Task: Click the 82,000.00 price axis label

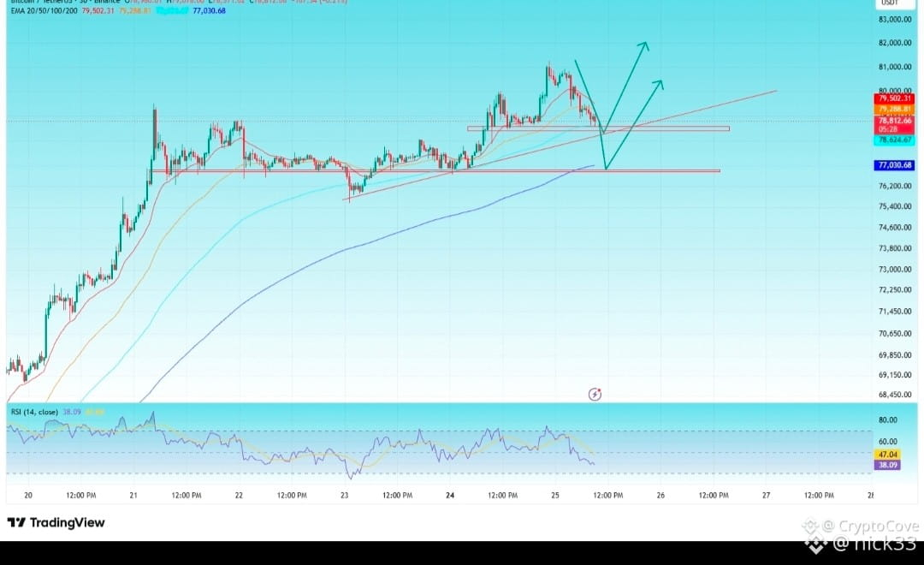Action: (895, 43)
